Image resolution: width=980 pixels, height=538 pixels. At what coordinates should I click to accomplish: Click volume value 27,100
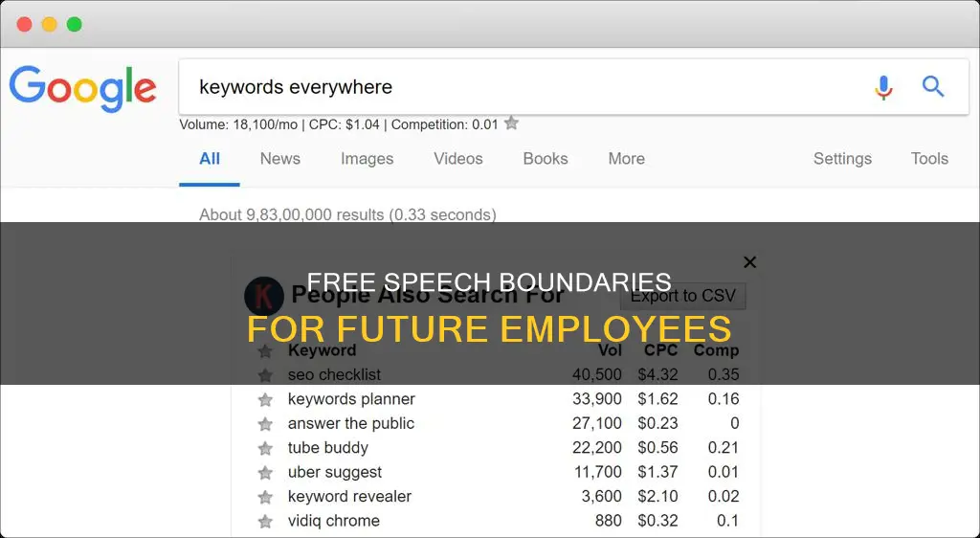(597, 423)
